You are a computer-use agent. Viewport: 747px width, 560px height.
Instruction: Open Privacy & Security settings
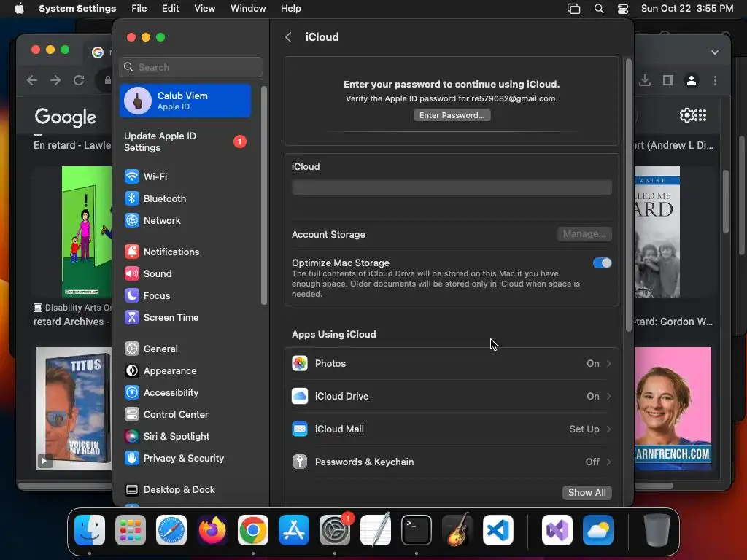pos(185,459)
